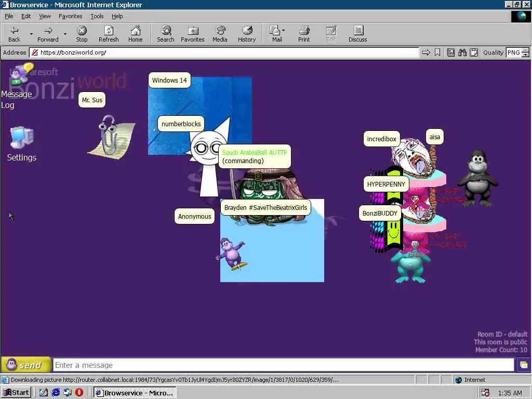
Task: Click the numberblocks name tag
Action: [181, 124]
